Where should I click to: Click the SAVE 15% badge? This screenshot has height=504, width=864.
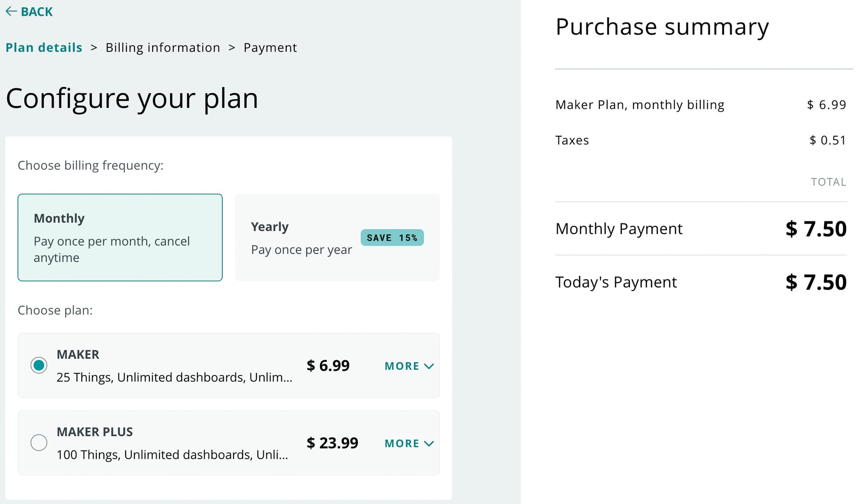point(391,238)
